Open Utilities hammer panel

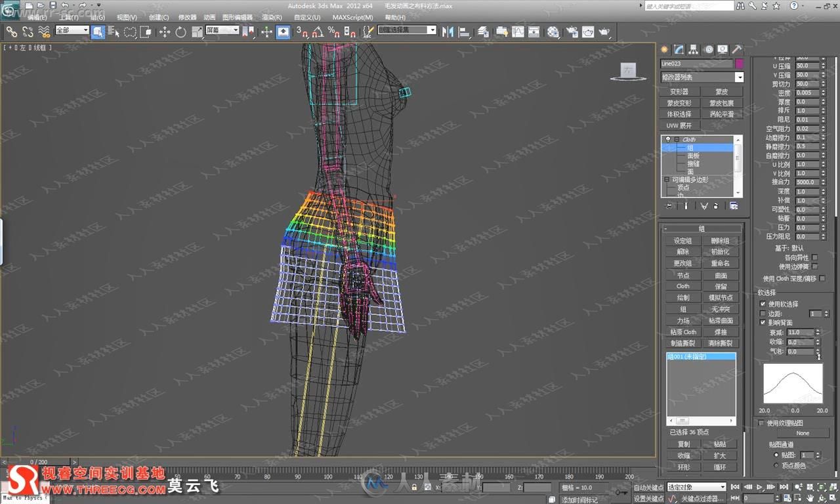coord(737,49)
